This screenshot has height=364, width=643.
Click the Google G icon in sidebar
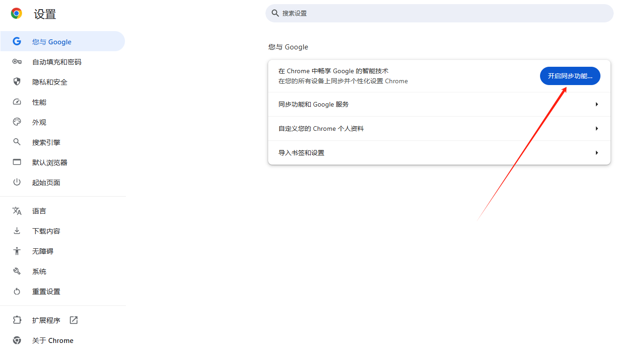point(17,41)
